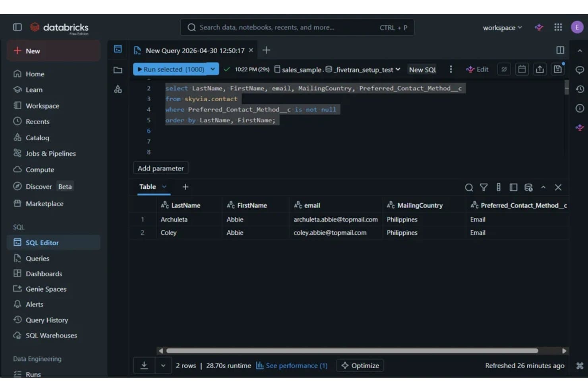Open version history icon on right rail
The width and height of the screenshot is (588, 392).
point(580,89)
